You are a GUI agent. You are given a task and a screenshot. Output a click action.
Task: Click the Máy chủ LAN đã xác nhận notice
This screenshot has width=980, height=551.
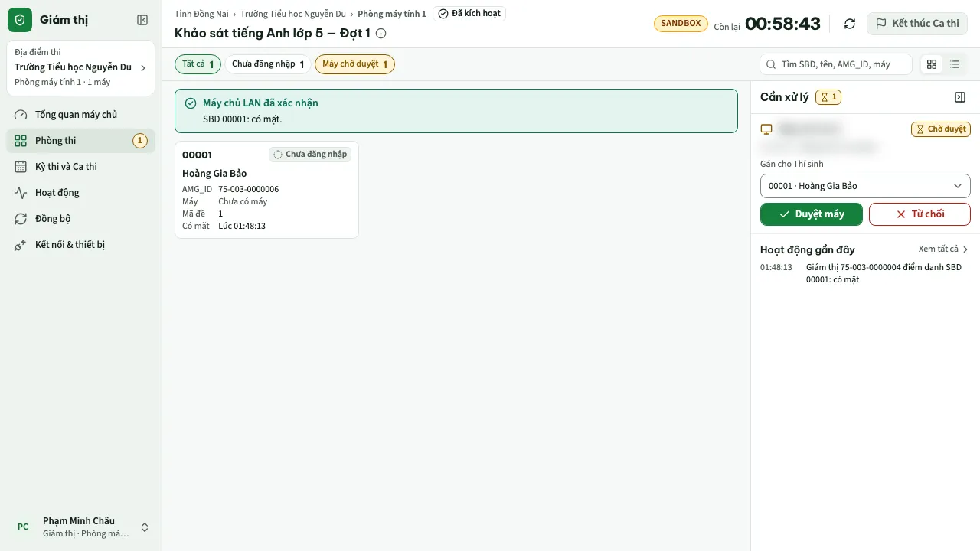click(456, 111)
